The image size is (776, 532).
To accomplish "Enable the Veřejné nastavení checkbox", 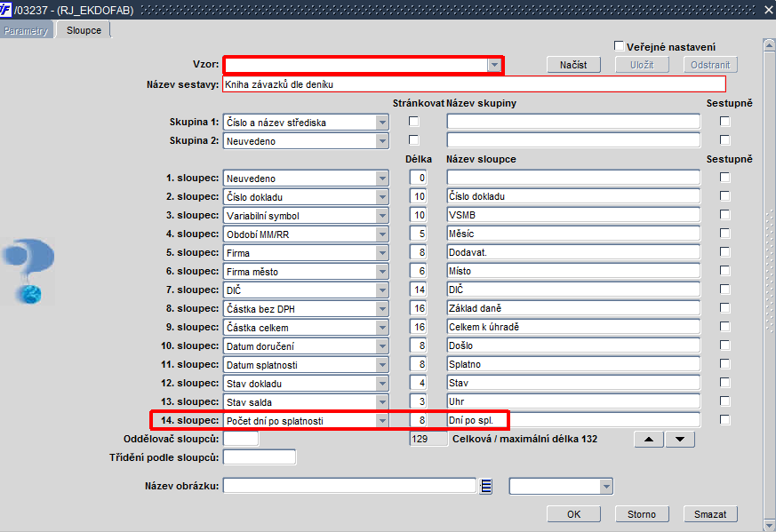I will [619, 46].
